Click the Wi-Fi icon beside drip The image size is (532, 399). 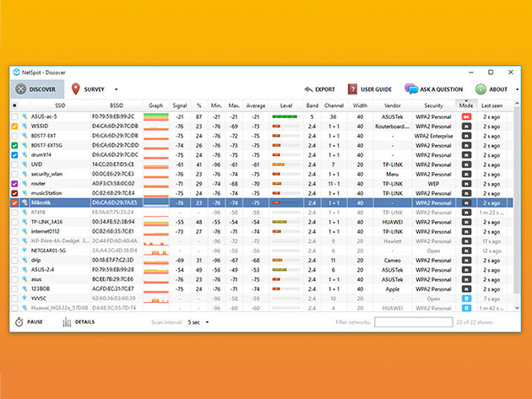point(24,260)
